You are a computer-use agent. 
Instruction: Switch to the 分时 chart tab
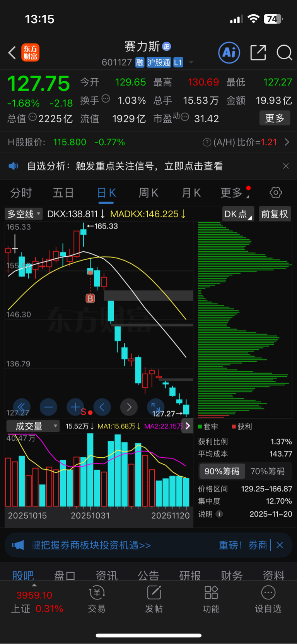pyautogui.click(x=21, y=192)
